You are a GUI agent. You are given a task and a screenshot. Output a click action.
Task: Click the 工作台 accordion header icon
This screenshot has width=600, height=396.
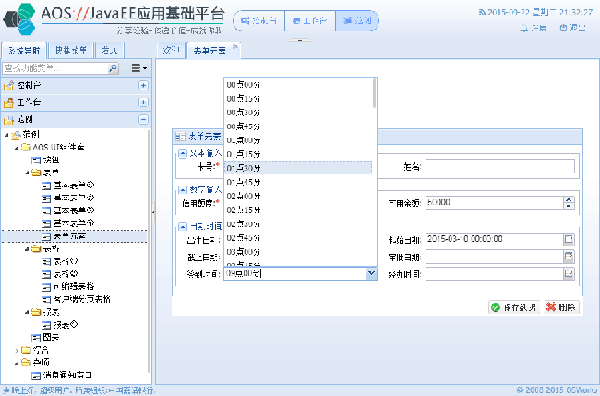click(x=9, y=103)
